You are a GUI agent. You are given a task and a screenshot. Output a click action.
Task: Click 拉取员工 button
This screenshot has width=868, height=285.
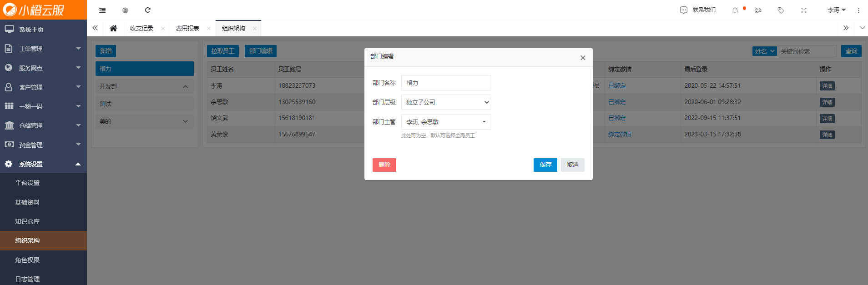pyautogui.click(x=223, y=51)
